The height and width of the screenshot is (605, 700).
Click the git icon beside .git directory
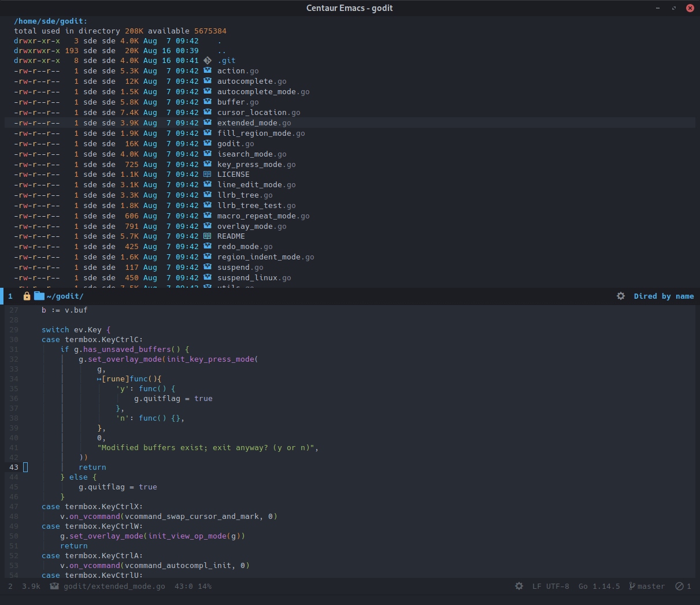point(208,60)
